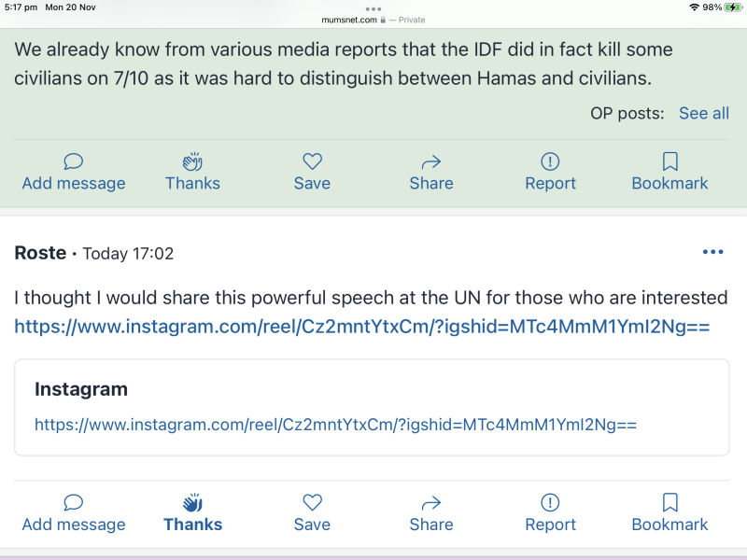Bookmark the green OP post
The height and width of the screenshot is (560, 747).
(x=669, y=162)
